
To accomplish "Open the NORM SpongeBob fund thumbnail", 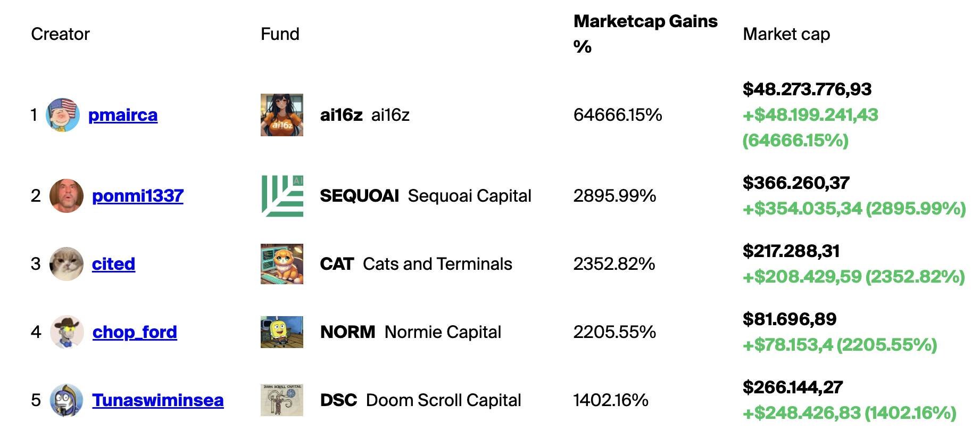I will 282,332.
